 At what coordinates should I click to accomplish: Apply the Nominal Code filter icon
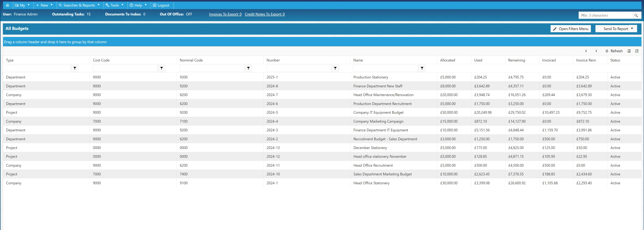pyautogui.click(x=248, y=68)
